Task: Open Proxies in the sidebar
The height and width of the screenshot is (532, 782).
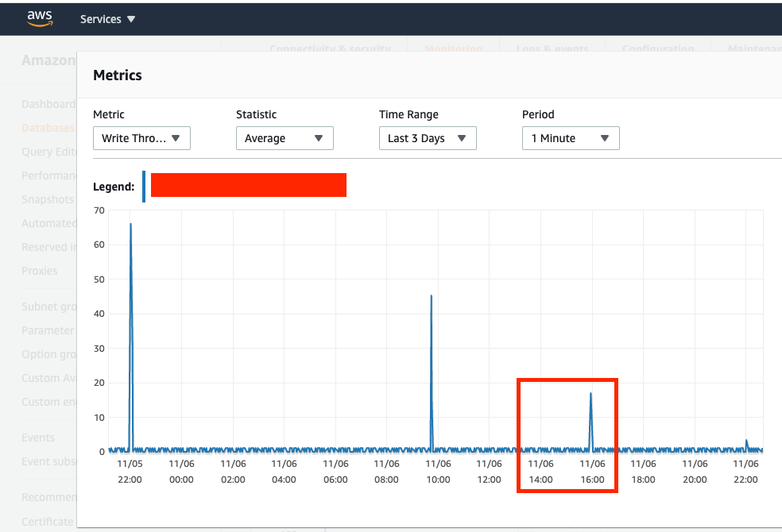Action: [x=40, y=271]
